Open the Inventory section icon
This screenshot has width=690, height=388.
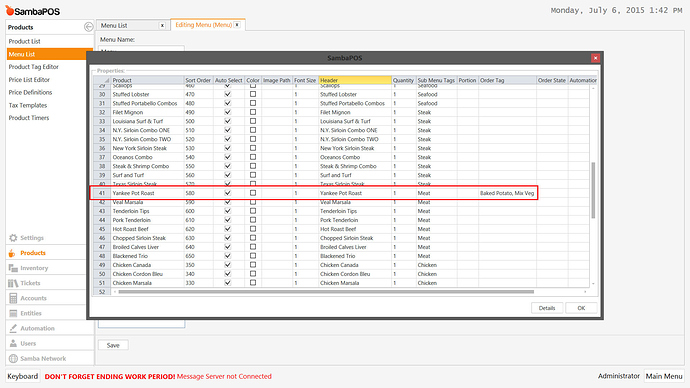(13, 268)
